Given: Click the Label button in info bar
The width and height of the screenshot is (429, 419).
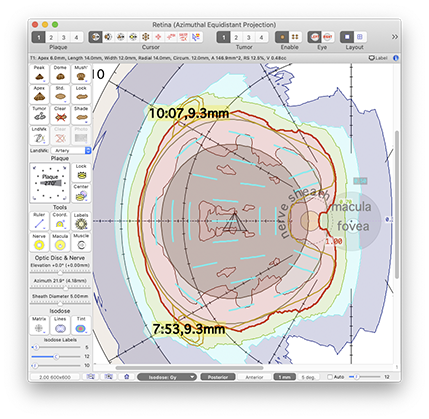Looking at the screenshot, I should point(378,58).
